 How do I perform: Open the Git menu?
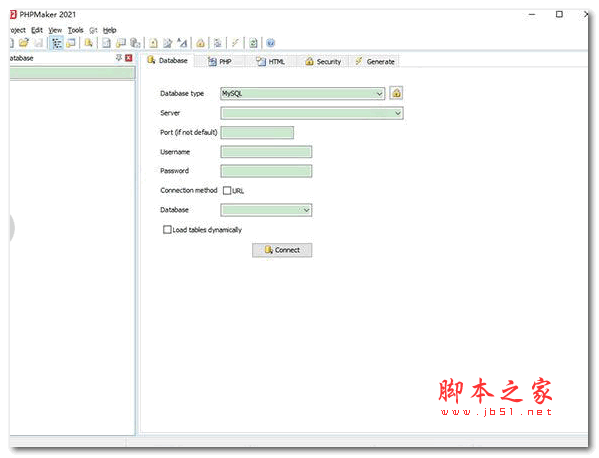93,30
